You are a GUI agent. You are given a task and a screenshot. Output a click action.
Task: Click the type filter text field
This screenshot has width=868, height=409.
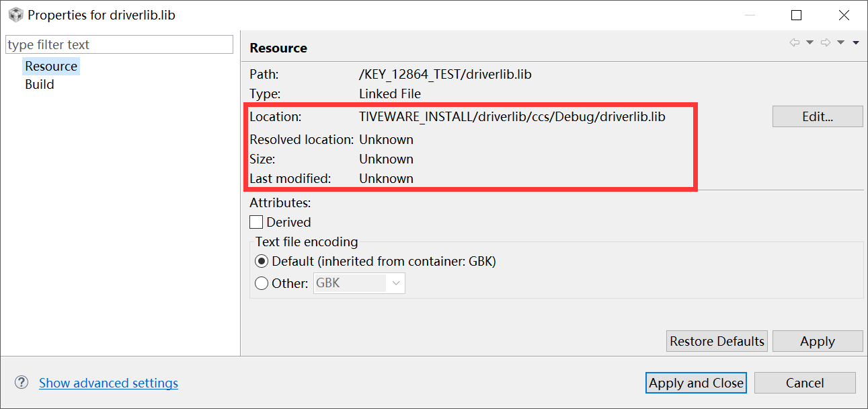point(119,44)
